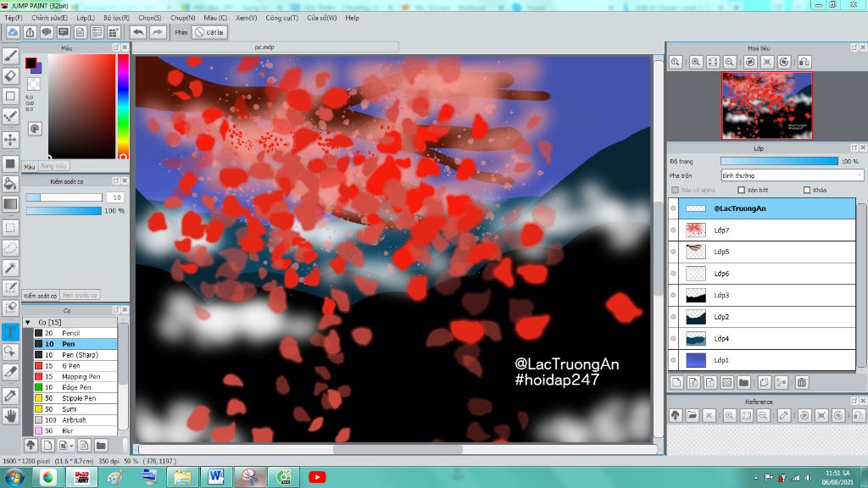Image resolution: width=868 pixels, height=488 pixels.
Task: Click the Undo arrow in toolbar
Action: 138,32
